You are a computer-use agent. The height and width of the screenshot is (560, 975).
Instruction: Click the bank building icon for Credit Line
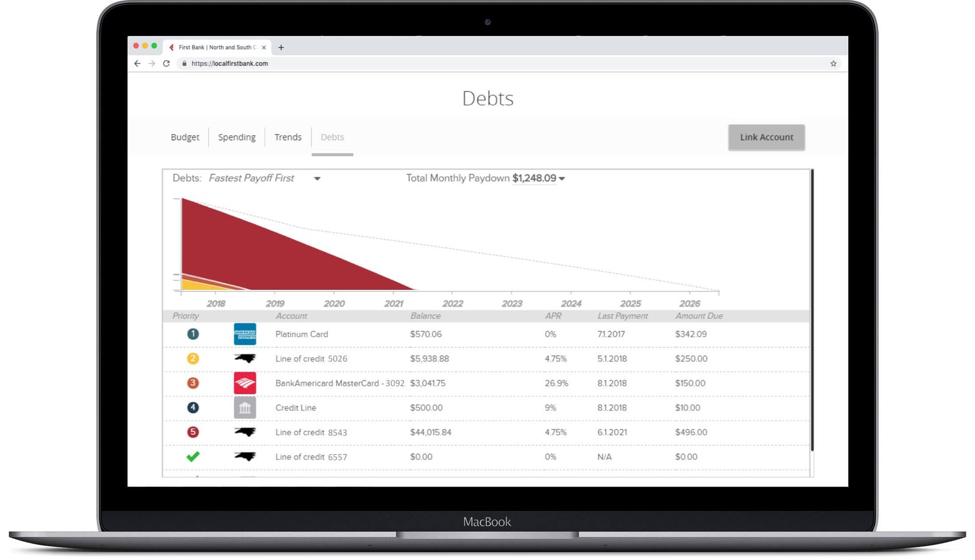[244, 407]
